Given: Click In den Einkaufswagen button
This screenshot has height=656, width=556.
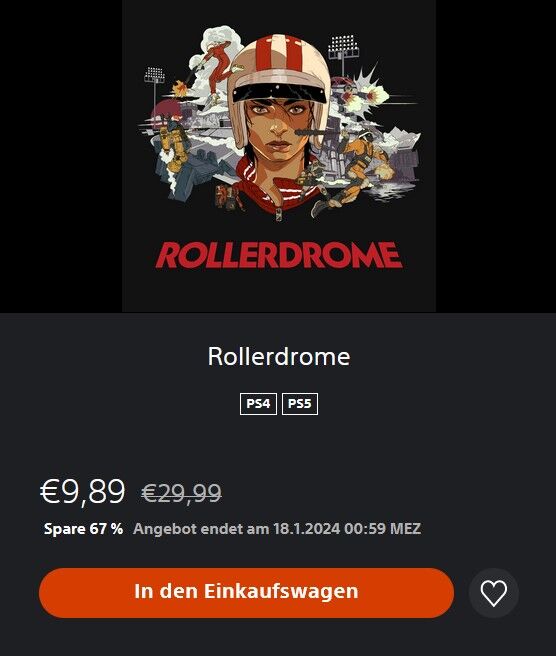Looking at the screenshot, I should pyautogui.click(x=246, y=592).
